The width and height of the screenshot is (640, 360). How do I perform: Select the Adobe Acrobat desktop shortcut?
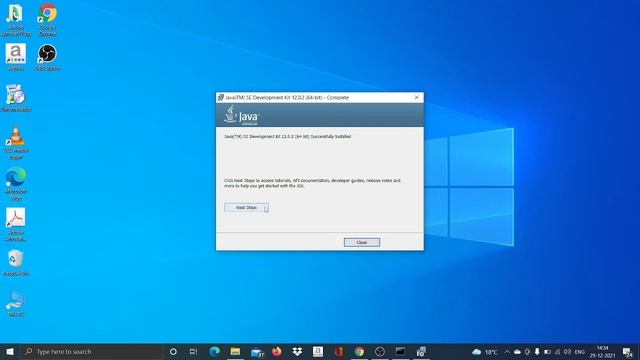(x=16, y=224)
